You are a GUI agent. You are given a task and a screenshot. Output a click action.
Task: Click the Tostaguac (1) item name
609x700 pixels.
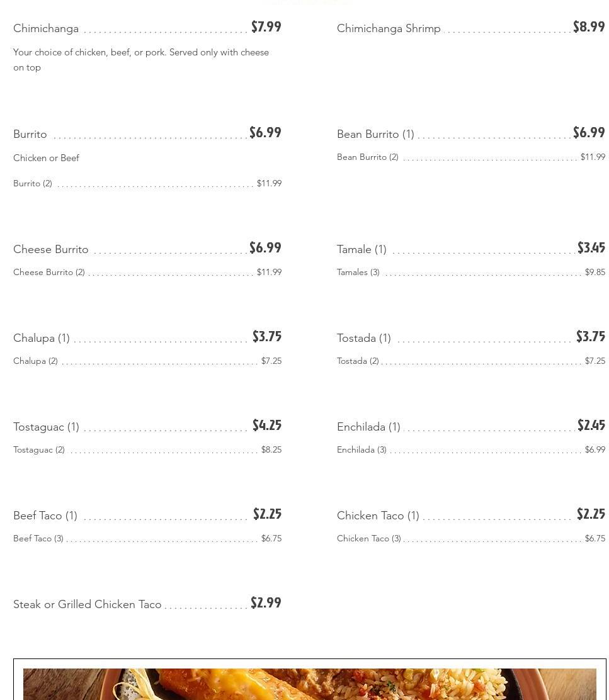pos(46,427)
